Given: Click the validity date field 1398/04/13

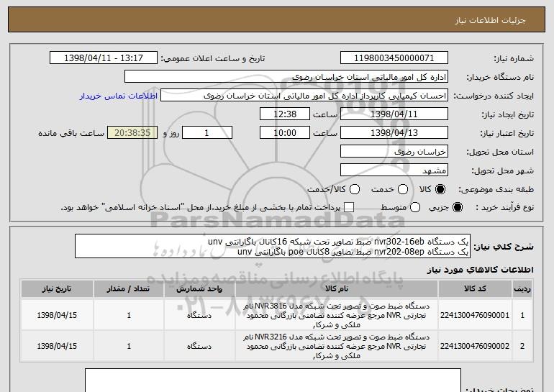Looking at the screenshot, I should coord(394,133).
